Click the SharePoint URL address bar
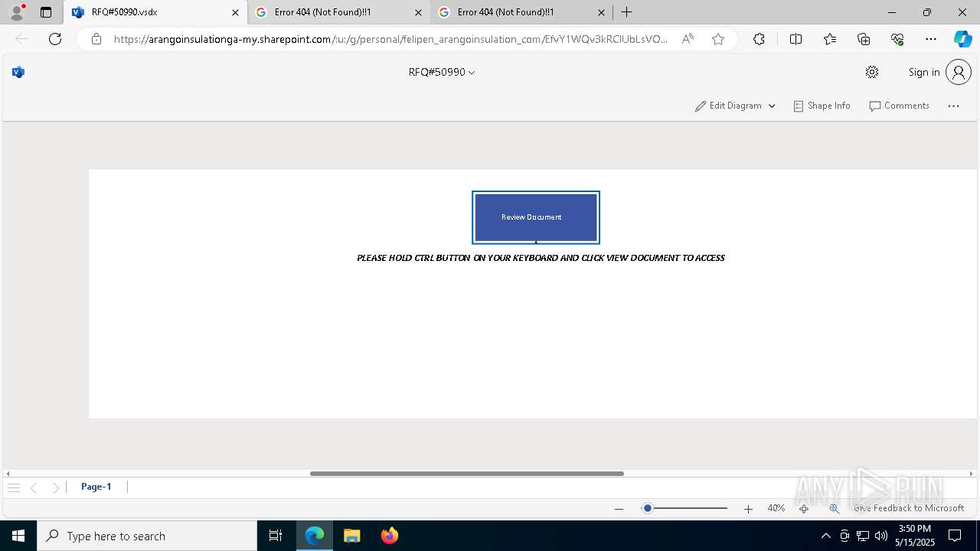980x551 pixels. point(390,39)
